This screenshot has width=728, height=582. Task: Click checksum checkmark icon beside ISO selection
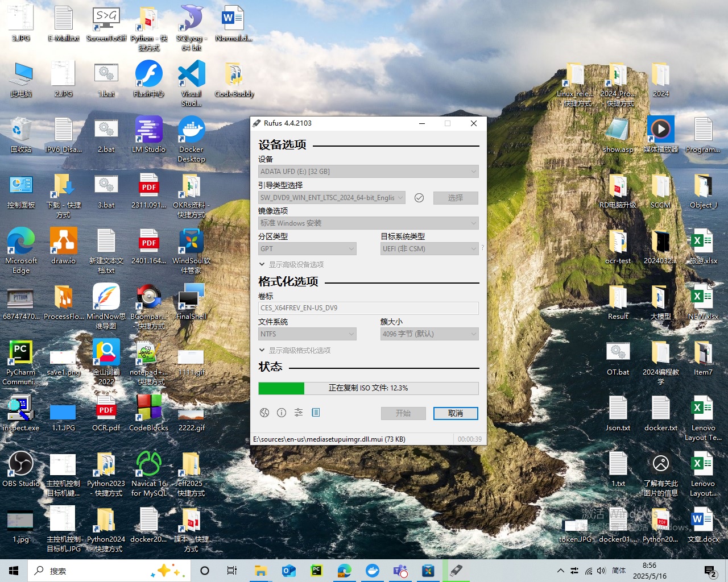tap(419, 198)
